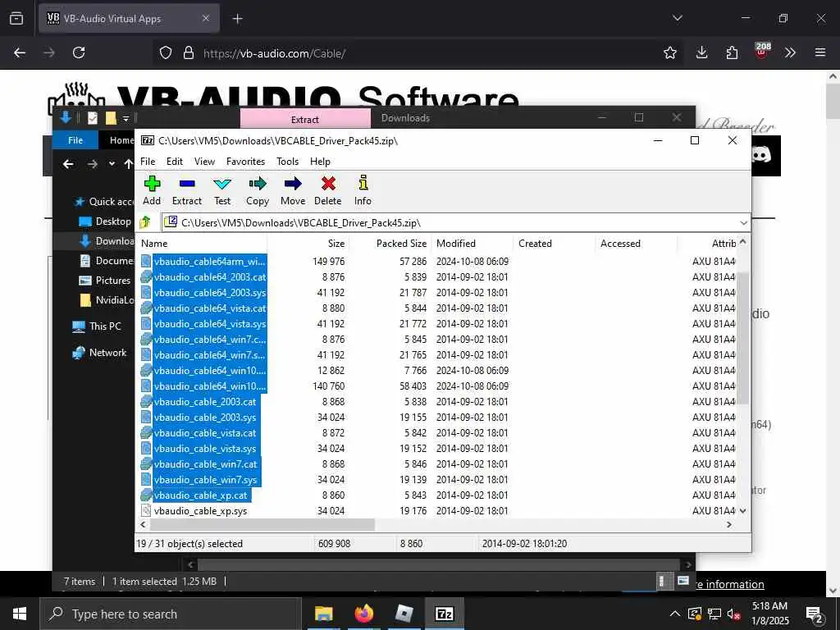Open the tracking protection shield icon
This screenshot has height=630, width=840.
click(166, 52)
